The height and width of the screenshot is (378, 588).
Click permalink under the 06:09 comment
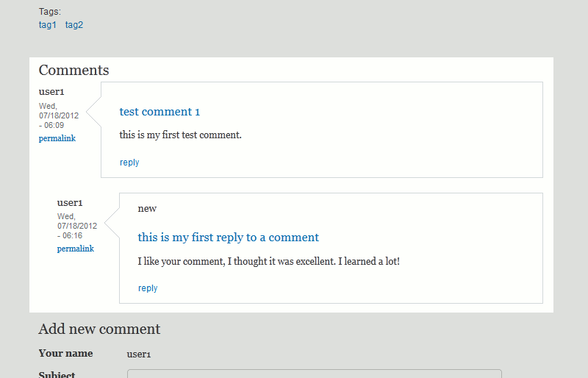point(57,138)
